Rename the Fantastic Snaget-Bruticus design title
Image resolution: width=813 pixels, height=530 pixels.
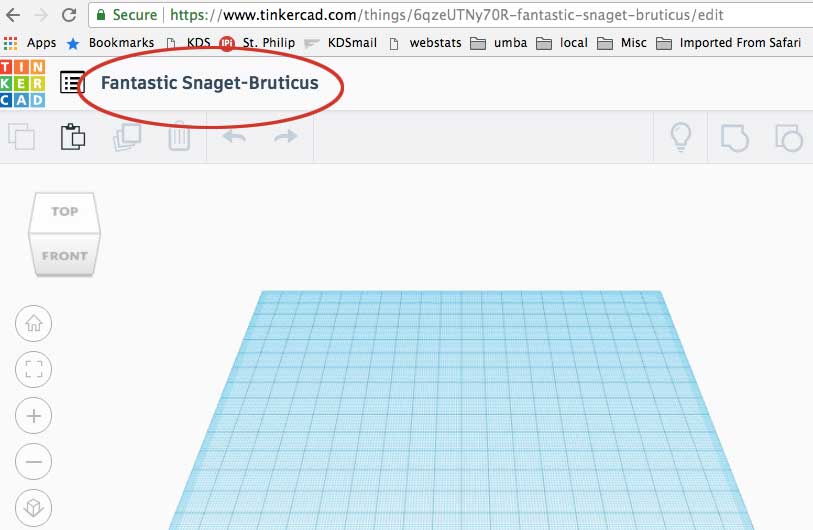click(209, 83)
